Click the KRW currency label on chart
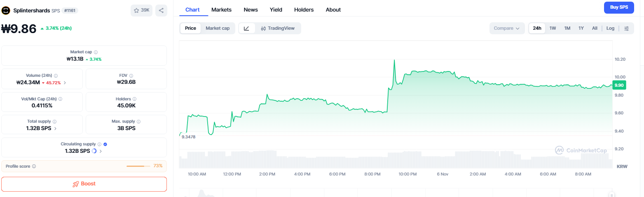This screenshot has width=644, height=197. (x=621, y=166)
